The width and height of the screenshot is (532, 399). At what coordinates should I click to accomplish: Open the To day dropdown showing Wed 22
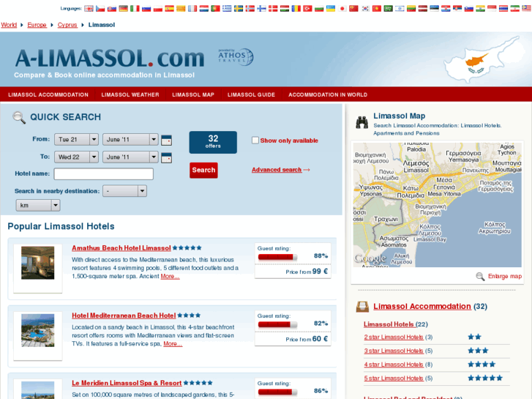(76, 157)
